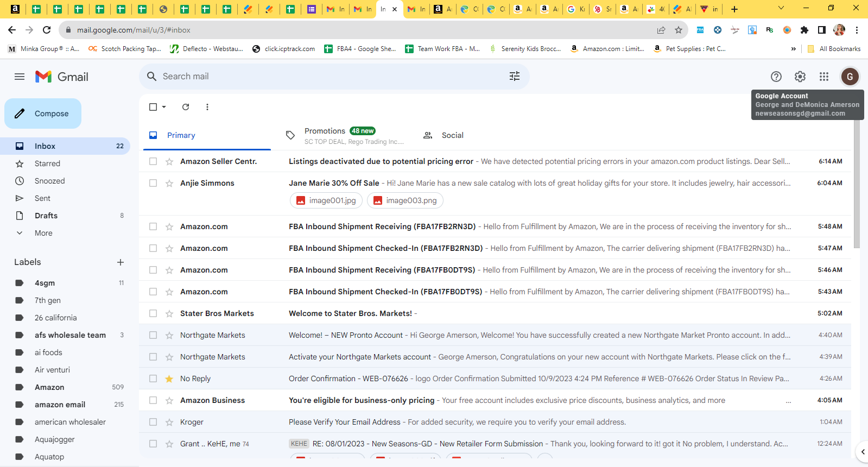
Task: Share this page from address bar
Action: coord(661,30)
